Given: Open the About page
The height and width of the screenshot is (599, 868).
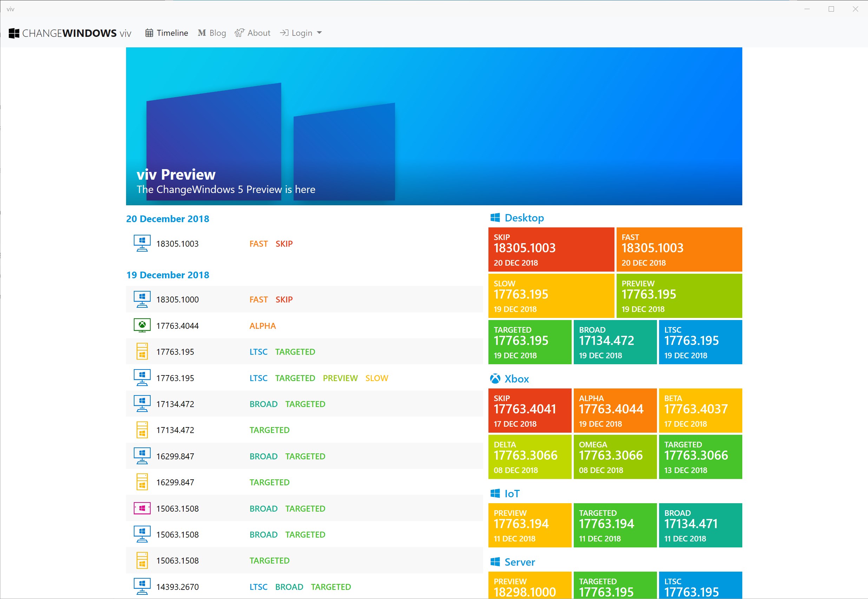Looking at the screenshot, I should pyautogui.click(x=252, y=33).
